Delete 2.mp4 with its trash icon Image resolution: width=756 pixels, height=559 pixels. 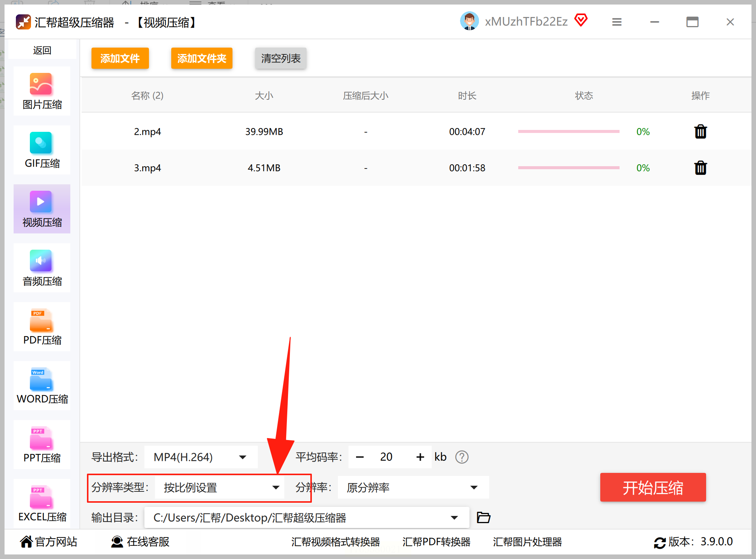(x=700, y=132)
